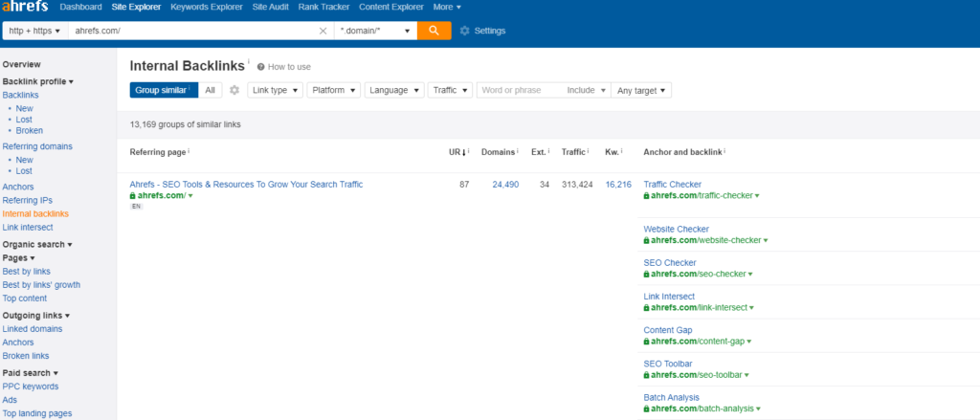Collapse the Backlink profile section
This screenshot has width=980, height=420.
point(38,82)
